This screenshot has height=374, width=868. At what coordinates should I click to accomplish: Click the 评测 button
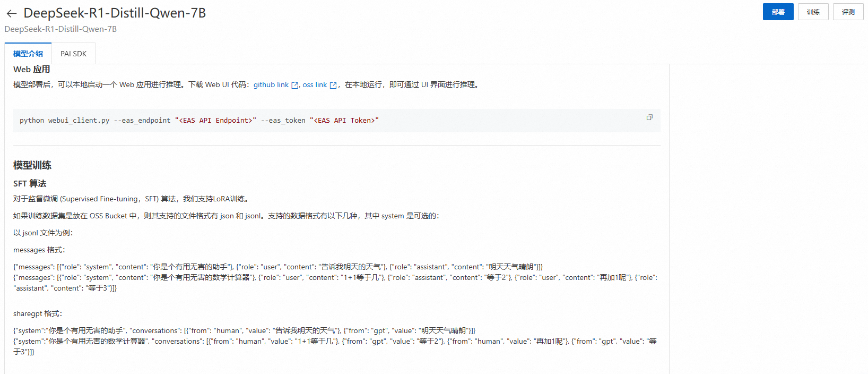click(848, 12)
